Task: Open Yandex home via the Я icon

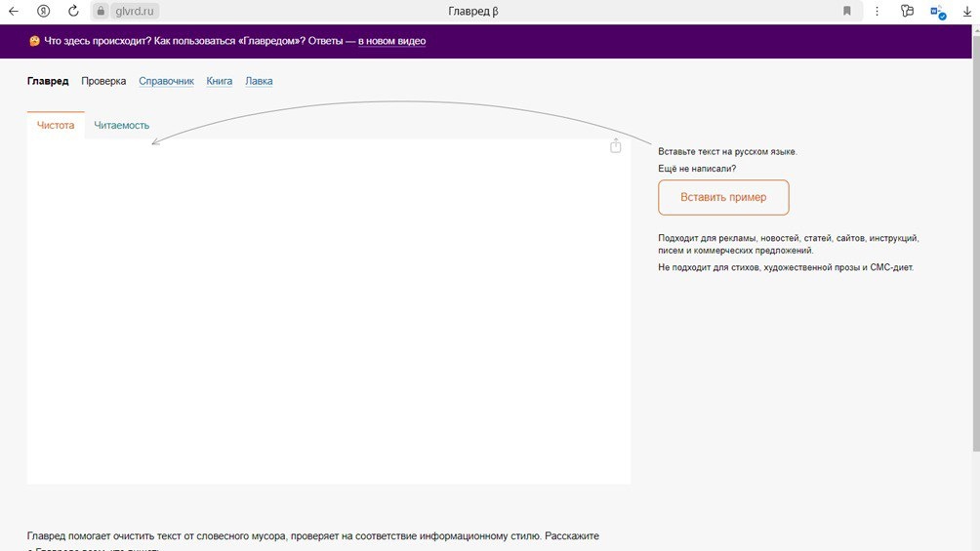Action: click(43, 12)
